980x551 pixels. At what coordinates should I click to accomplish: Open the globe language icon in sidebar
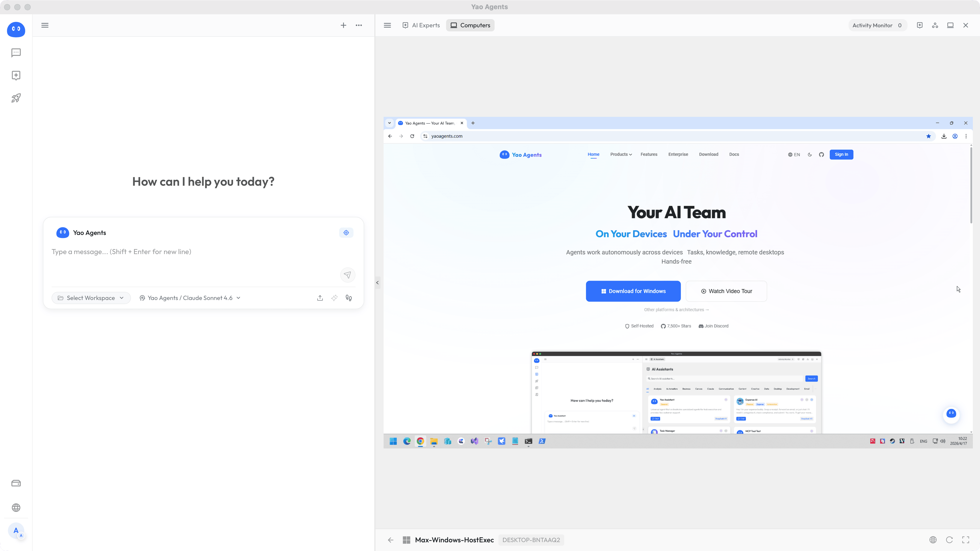[x=16, y=508]
